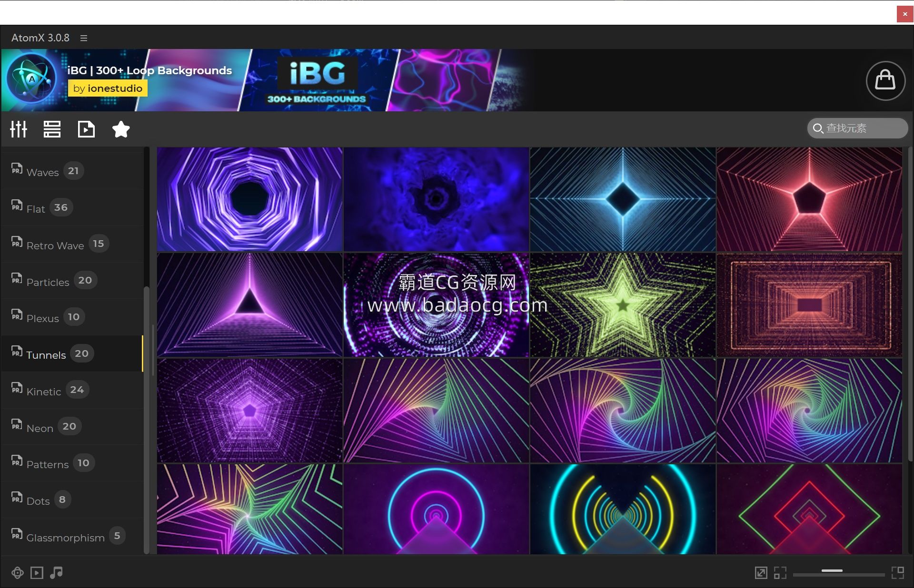Select the purple dotted pentagon thumbnail
This screenshot has height=588, width=914.
point(249,411)
